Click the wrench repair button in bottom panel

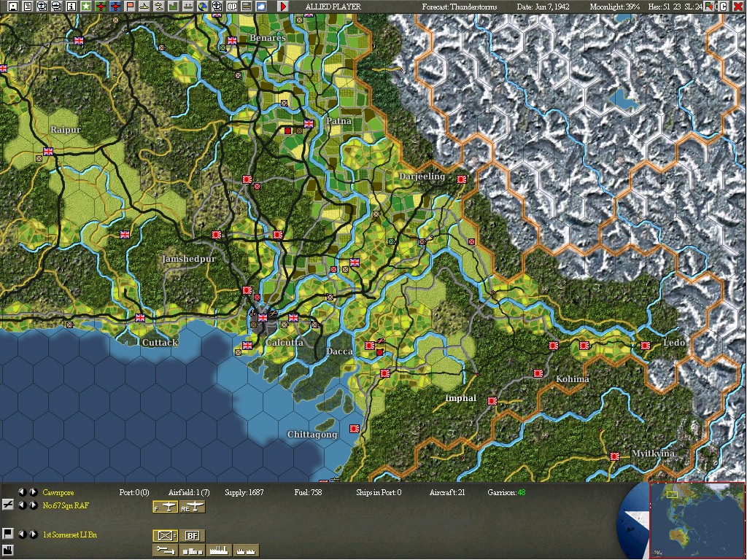166,551
